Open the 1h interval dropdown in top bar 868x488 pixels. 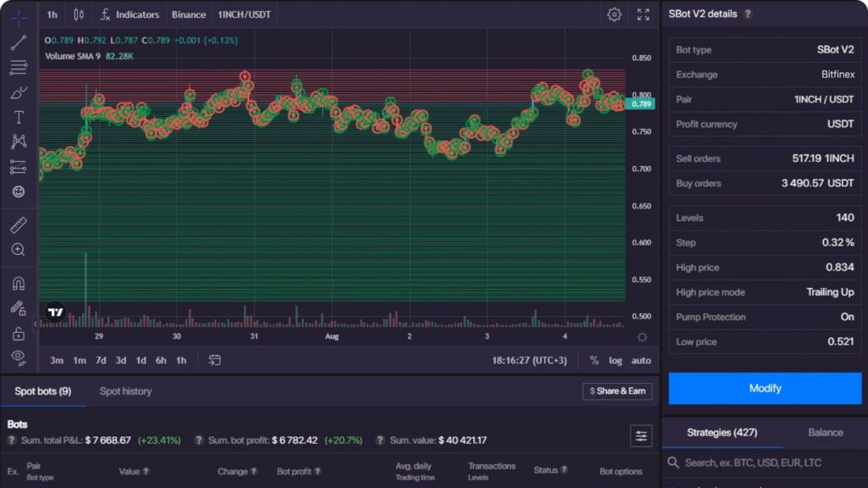[52, 14]
